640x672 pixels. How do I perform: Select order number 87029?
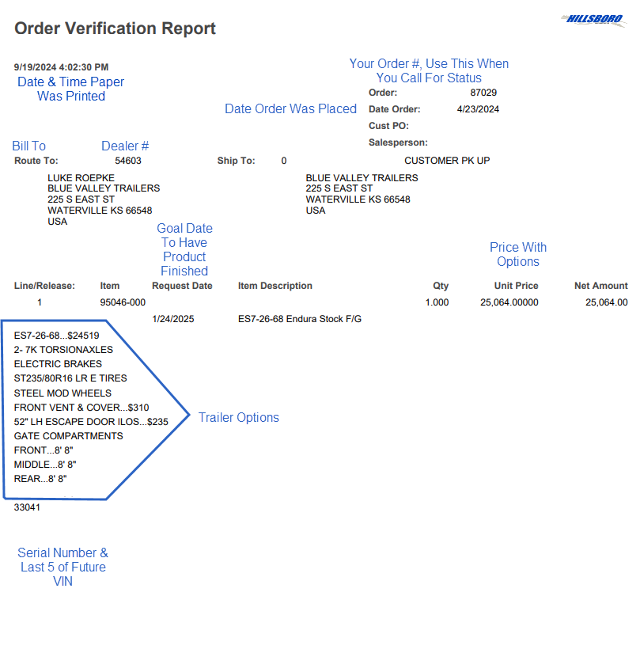[483, 93]
